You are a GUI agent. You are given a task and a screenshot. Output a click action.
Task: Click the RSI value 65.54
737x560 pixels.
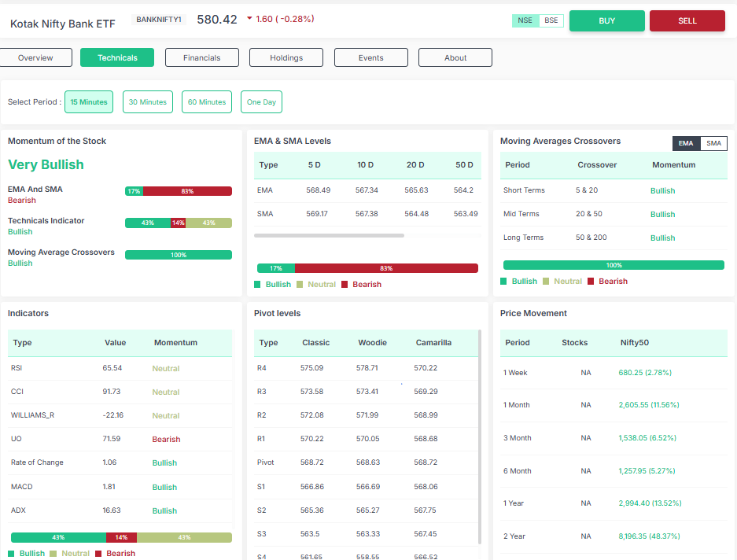point(112,367)
